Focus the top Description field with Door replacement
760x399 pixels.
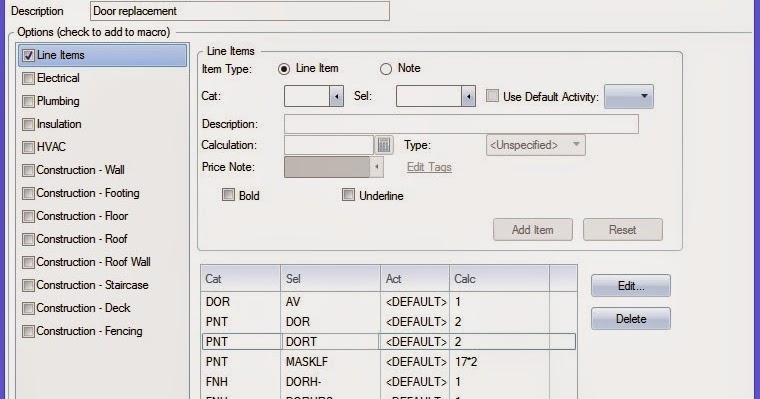tap(240, 11)
